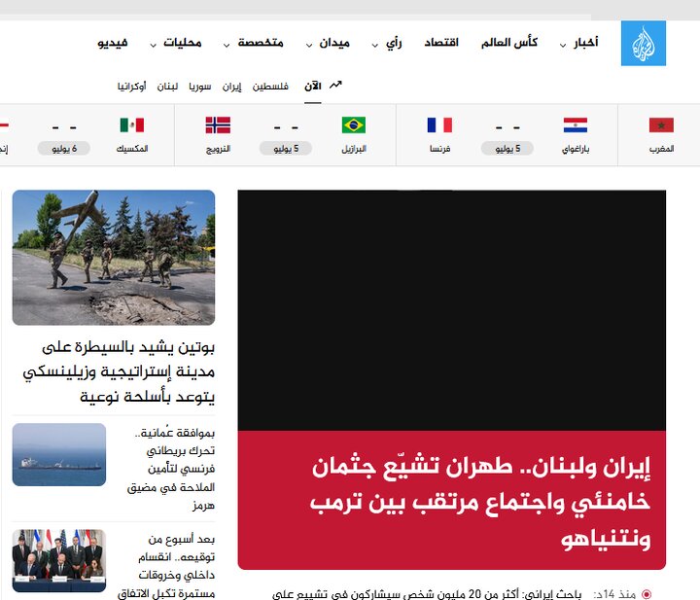Viewport: 700px width, 600px height.
Task: Click the منذ 14د timestamp
Action: pyautogui.click(x=614, y=594)
